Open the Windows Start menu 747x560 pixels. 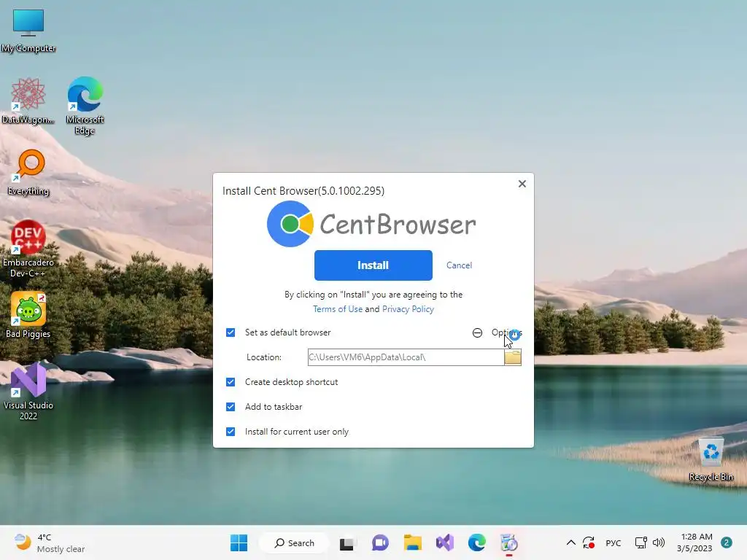[239, 542]
